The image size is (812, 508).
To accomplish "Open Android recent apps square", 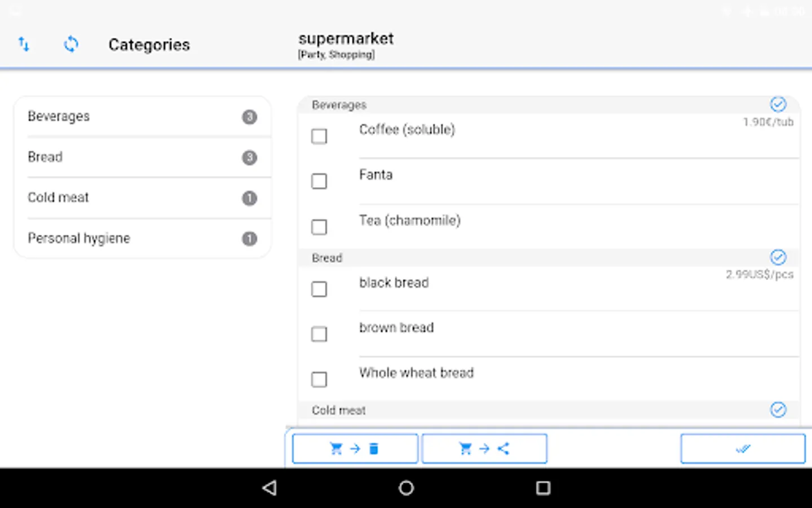I will pos(543,488).
